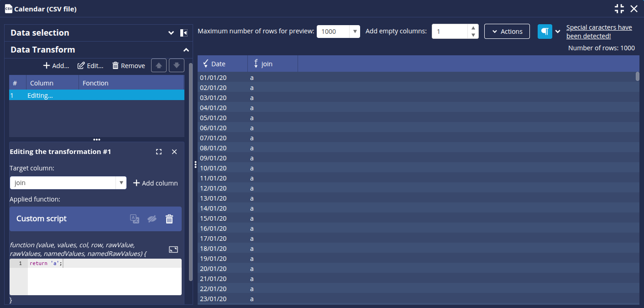The image size is (644, 308).
Task: Open the Actions menu
Action: pyautogui.click(x=507, y=32)
